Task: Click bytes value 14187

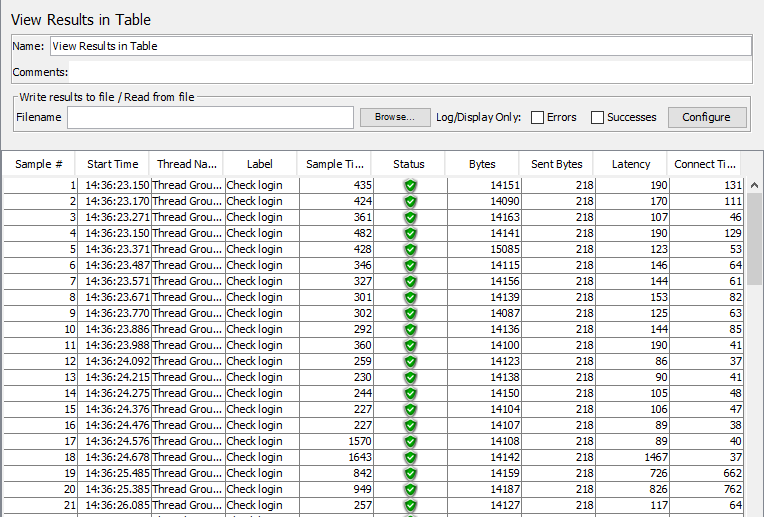Action: (505, 489)
